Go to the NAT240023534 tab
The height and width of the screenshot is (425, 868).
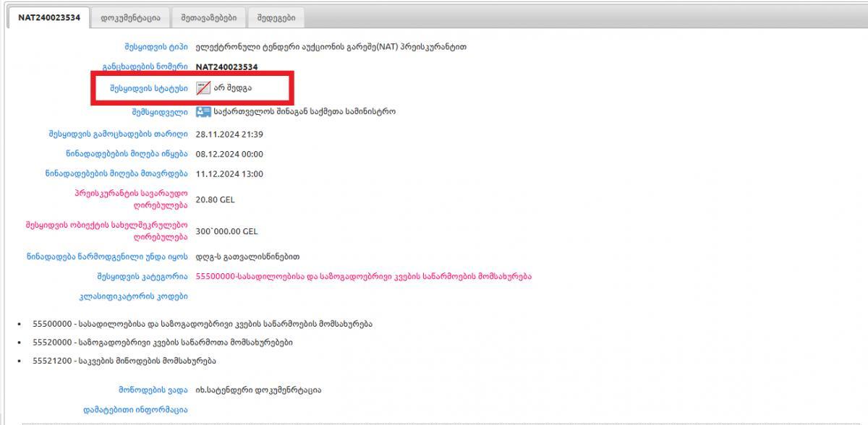tap(49, 18)
